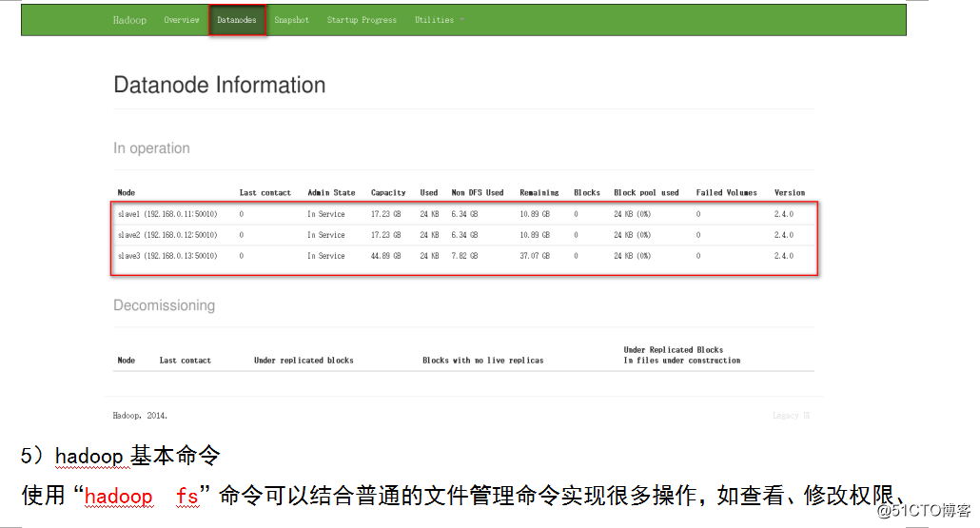Open the Overview tab
The height and width of the screenshot is (528, 980).
tap(181, 20)
